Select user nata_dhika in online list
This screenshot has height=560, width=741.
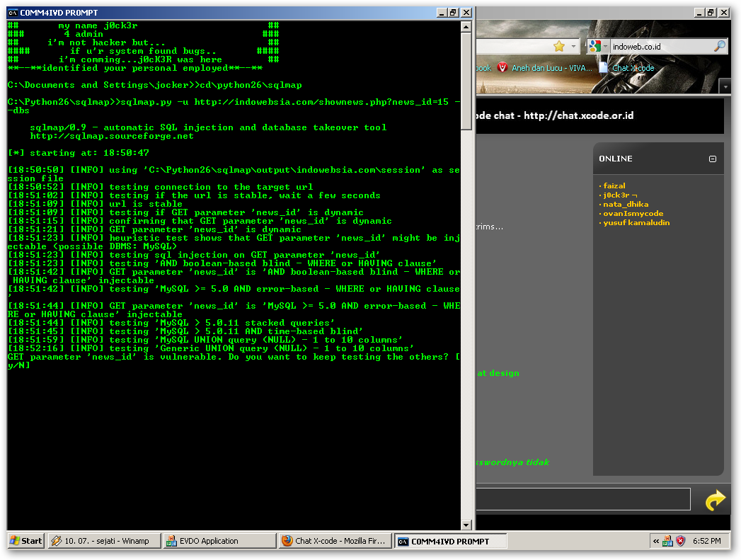[x=626, y=204]
